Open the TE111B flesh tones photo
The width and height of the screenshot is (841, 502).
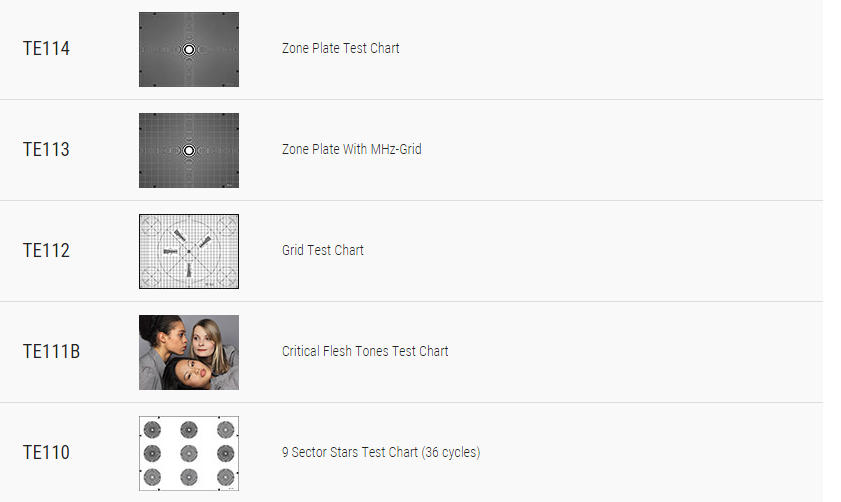point(189,352)
